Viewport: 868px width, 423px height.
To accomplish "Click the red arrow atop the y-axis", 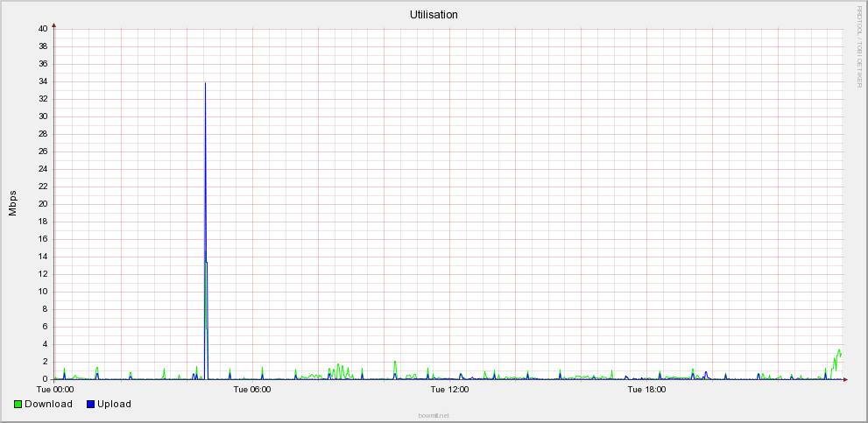I will (55, 25).
